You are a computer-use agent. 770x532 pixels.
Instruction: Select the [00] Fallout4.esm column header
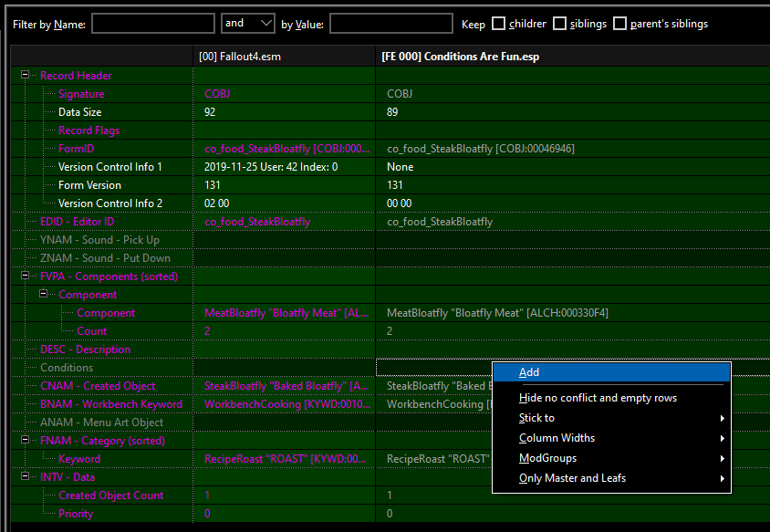284,57
